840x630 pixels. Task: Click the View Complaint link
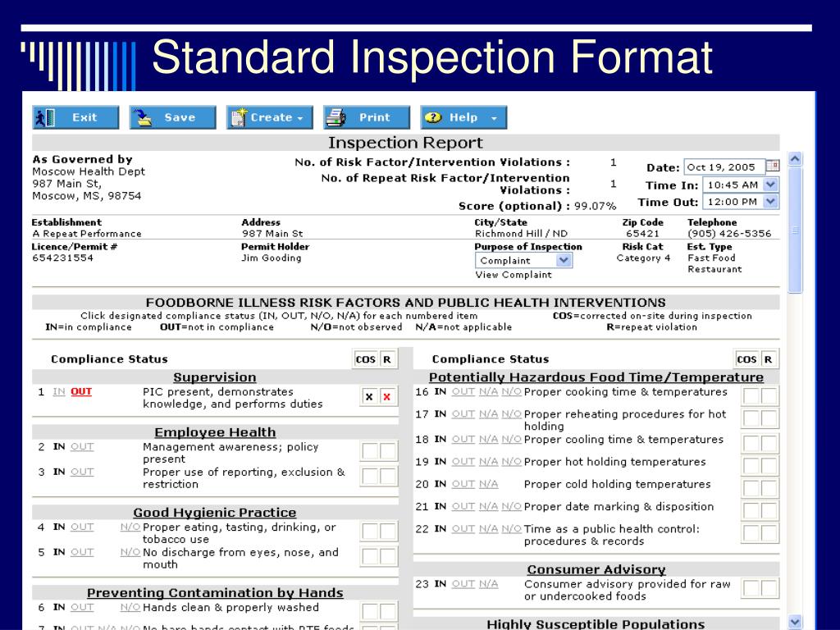[x=514, y=275]
